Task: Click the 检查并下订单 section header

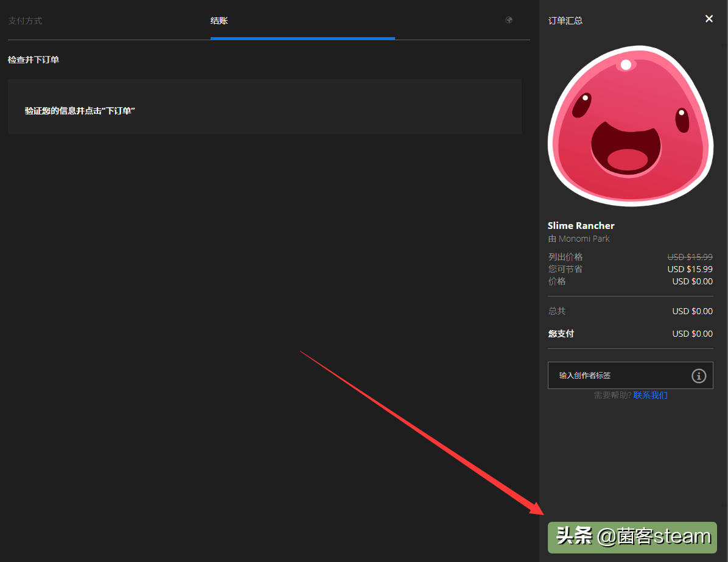Action: [33, 60]
